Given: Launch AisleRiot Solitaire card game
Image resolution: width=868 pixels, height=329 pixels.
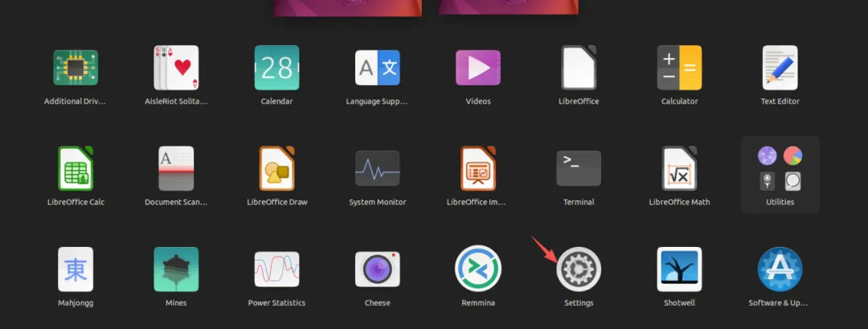Looking at the screenshot, I should (176, 68).
